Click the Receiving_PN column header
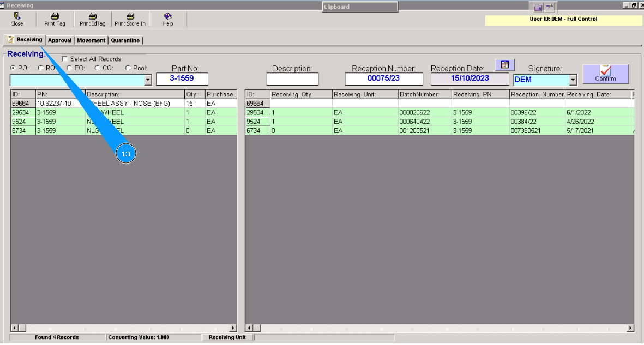This screenshot has width=644, height=345. click(480, 94)
